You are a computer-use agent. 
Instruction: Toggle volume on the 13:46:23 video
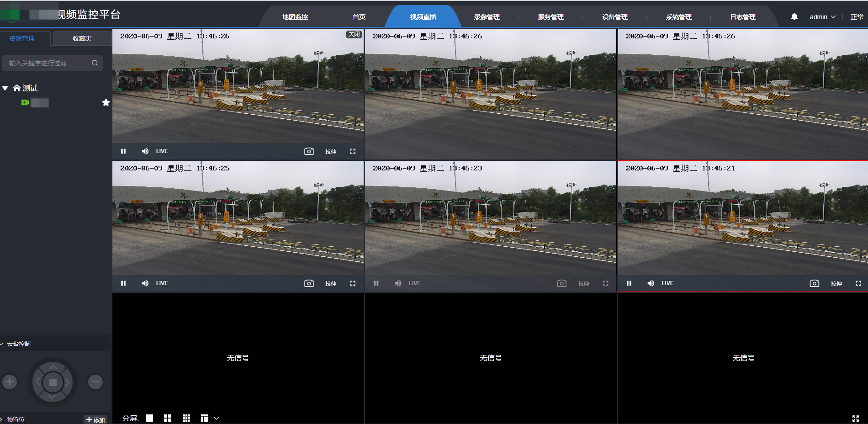(x=398, y=283)
